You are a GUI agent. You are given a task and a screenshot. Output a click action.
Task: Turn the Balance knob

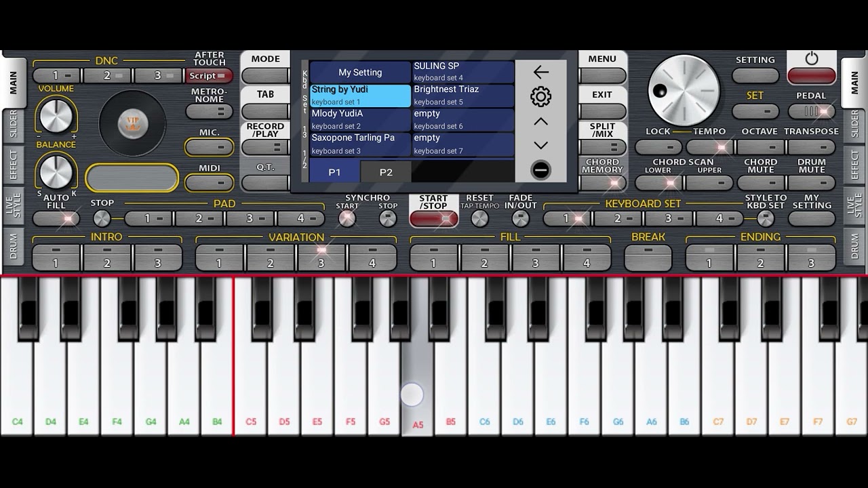(x=56, y=171)
